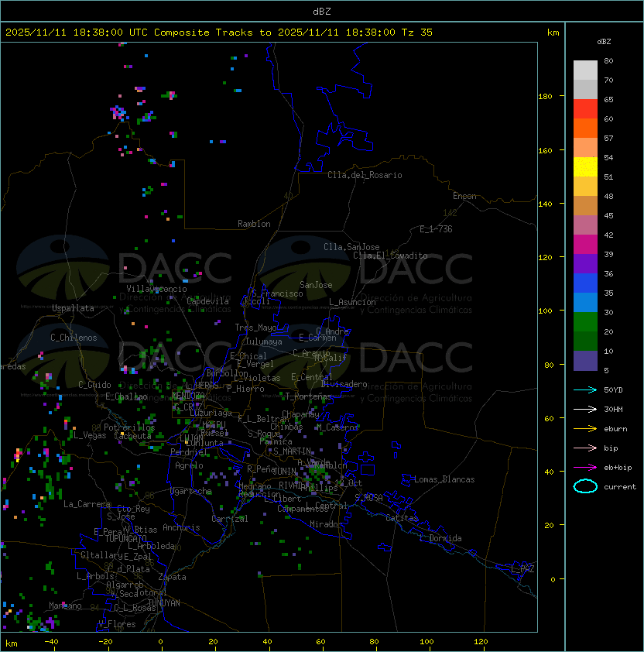Select the Lomas_Blancas label
The image size is (644, 652).
click(x=444, y=479)
